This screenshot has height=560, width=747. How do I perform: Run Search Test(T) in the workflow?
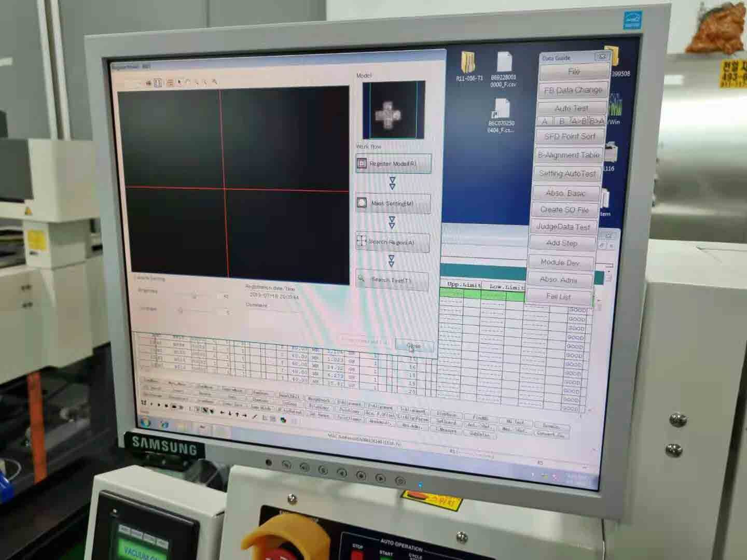pos(392,280)
